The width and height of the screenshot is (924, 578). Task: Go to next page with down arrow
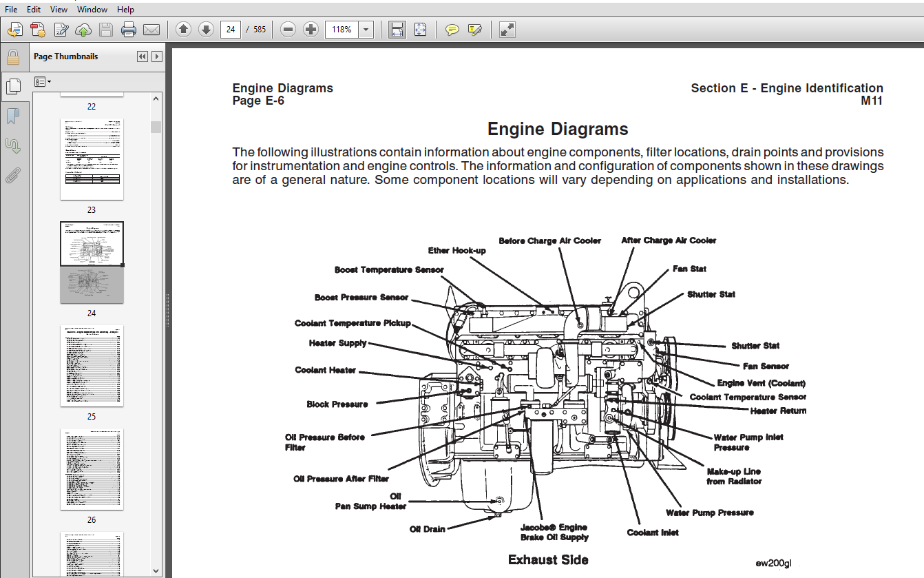click(x=206, y=30)
